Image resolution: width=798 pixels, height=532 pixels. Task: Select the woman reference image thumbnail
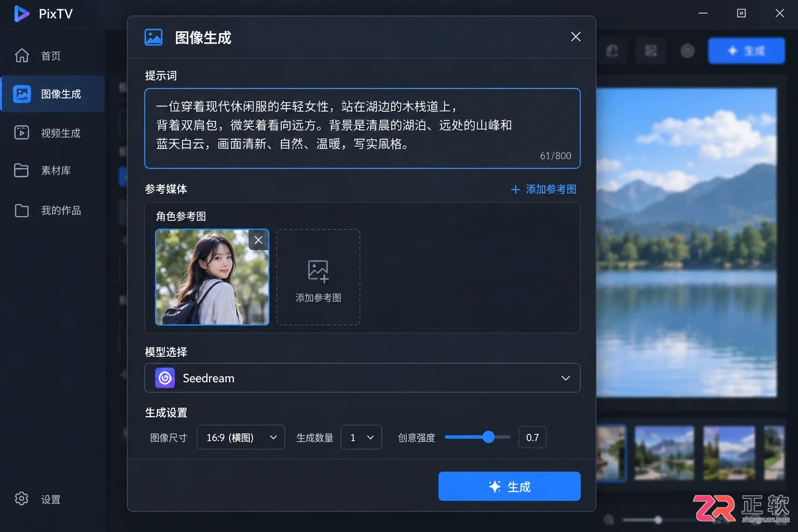click(x=212, y=277)
